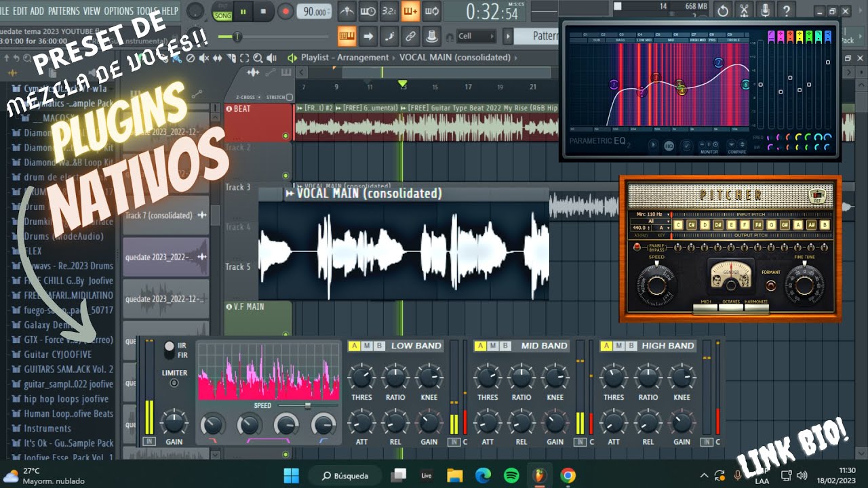The height and width of the screenshot is (488, 868).
Task: Click the REF icon on Pitcher
Action: [817, 196]
